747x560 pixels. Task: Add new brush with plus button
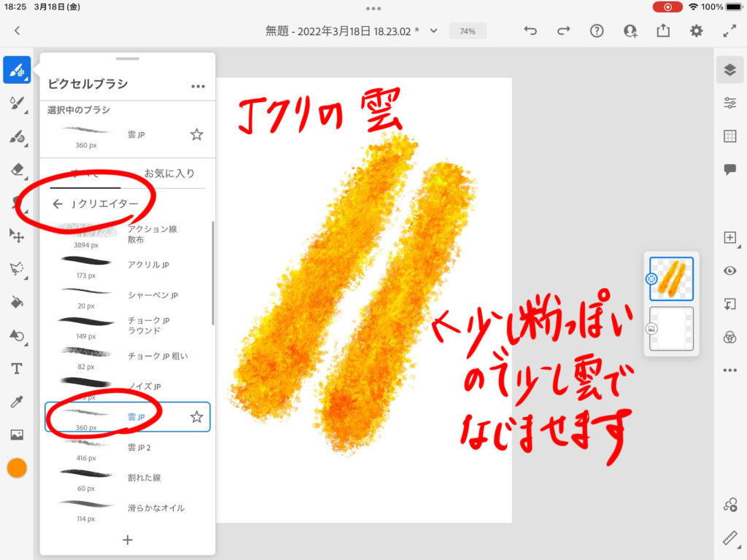click(128, 540)
